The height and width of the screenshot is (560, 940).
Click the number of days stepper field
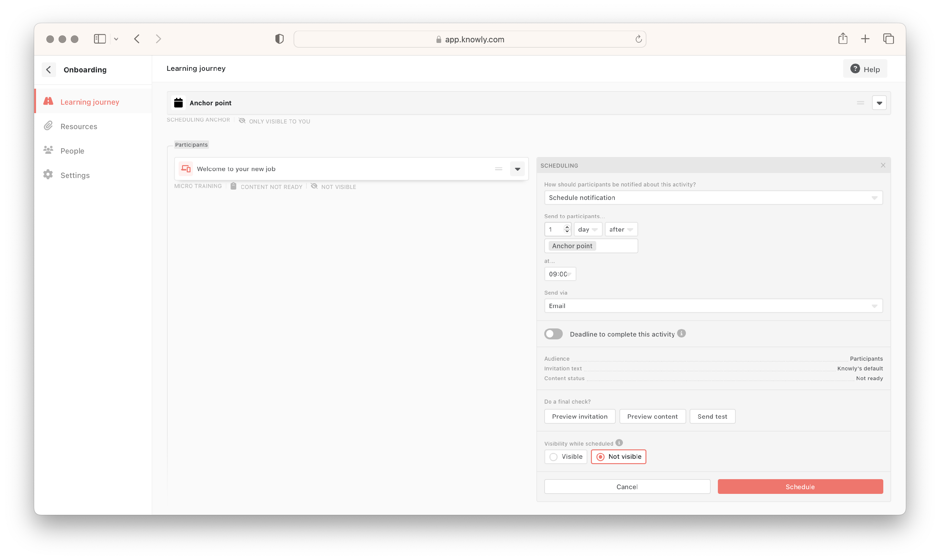(x=558, y=229)
